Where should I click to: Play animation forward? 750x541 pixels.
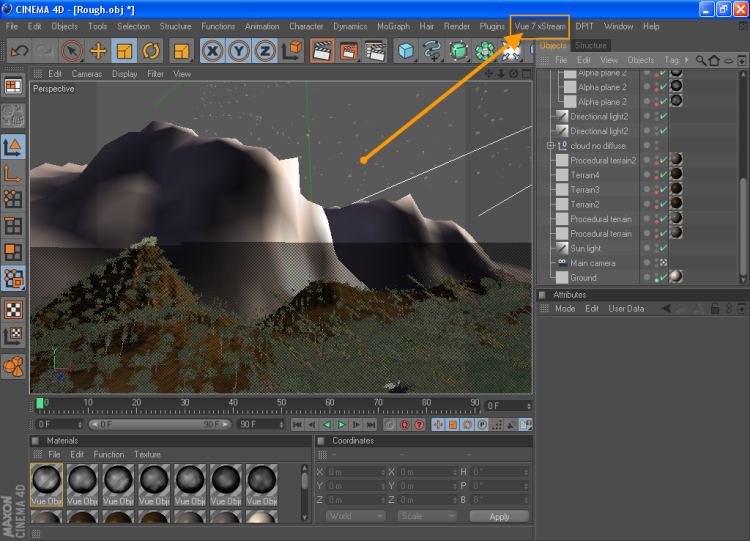(x=342, y=425)
